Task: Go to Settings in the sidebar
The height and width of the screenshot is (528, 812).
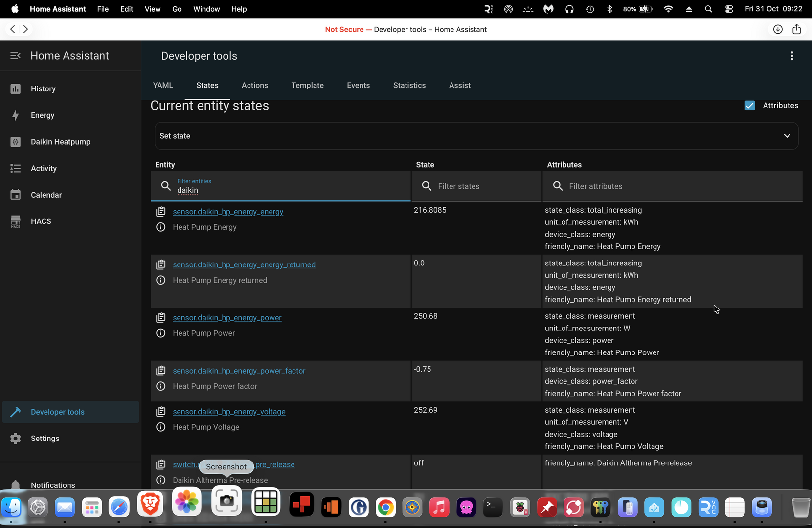Action: pos(45,439)
